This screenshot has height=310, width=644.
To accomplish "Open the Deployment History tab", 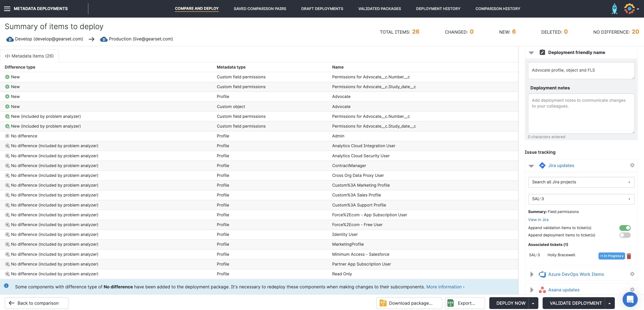I will (x=438, y=9).
